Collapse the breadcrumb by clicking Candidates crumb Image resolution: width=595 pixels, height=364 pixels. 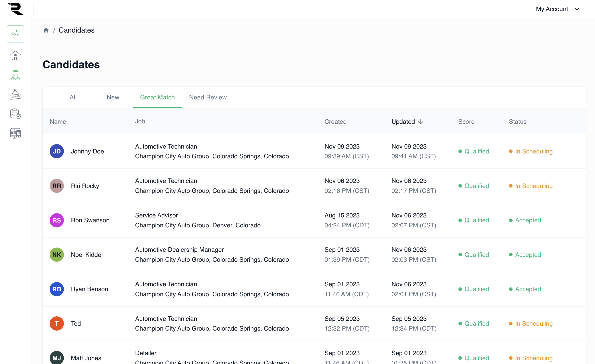76,30
